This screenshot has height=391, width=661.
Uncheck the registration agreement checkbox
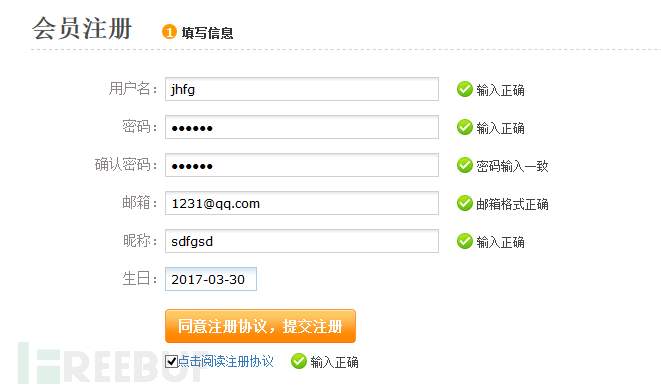(171, 361)
